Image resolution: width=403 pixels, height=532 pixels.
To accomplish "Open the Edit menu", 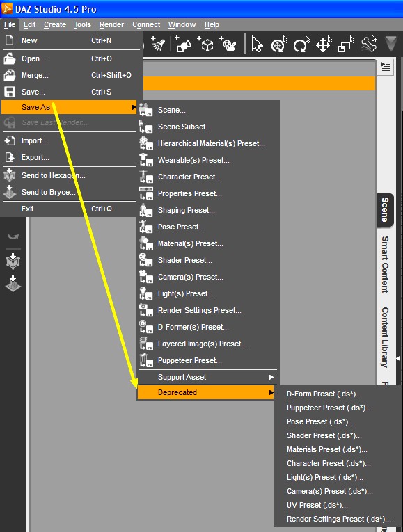I will pos(29,25).
